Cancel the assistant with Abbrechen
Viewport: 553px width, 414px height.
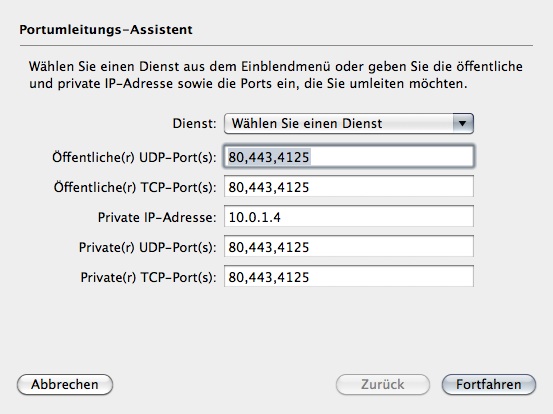click(65, 384)
